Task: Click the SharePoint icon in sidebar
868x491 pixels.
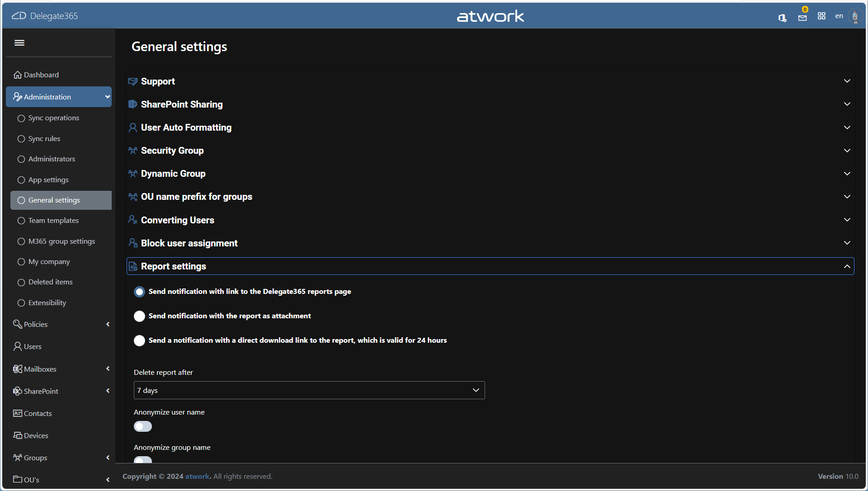Action: 18,391
